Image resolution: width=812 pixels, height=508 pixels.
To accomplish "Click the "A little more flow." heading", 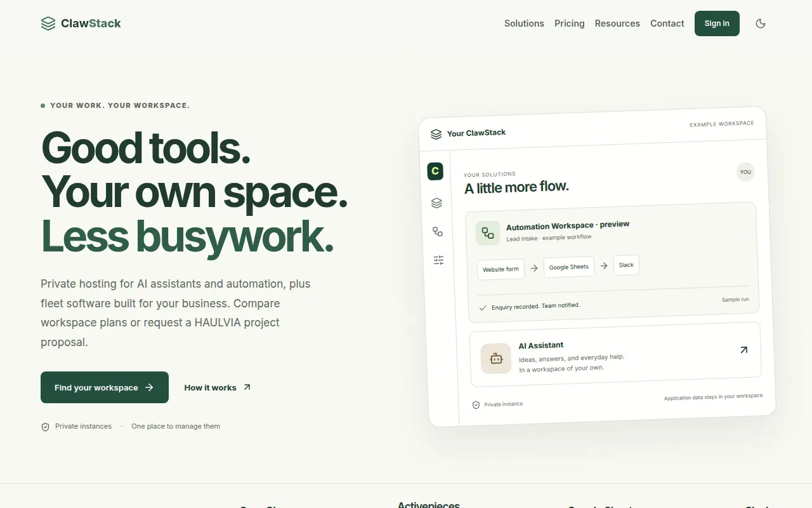I will (x=516, y=187).
